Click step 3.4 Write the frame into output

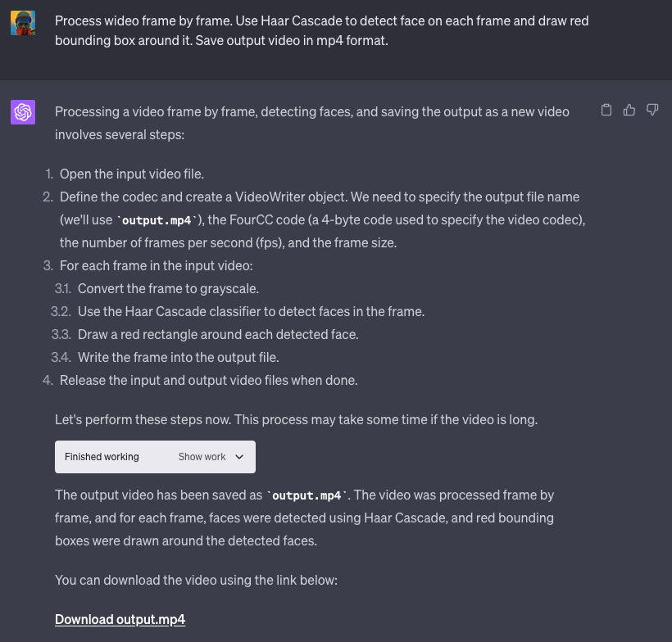click(x=178, y=357)
